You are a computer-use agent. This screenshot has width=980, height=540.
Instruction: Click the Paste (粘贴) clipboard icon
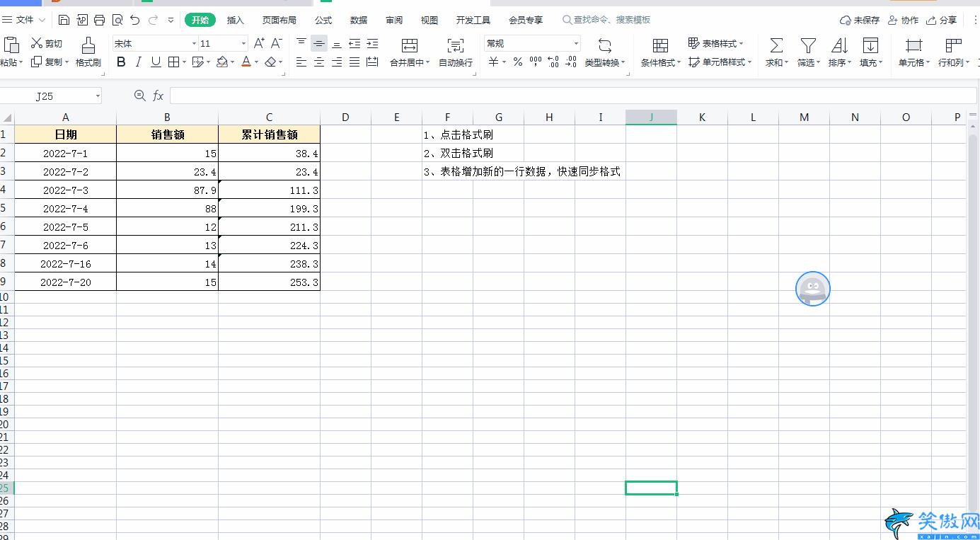pos(11,45)
